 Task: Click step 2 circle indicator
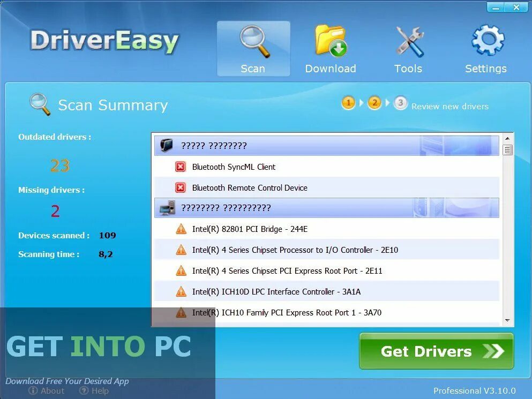(374, 102)
